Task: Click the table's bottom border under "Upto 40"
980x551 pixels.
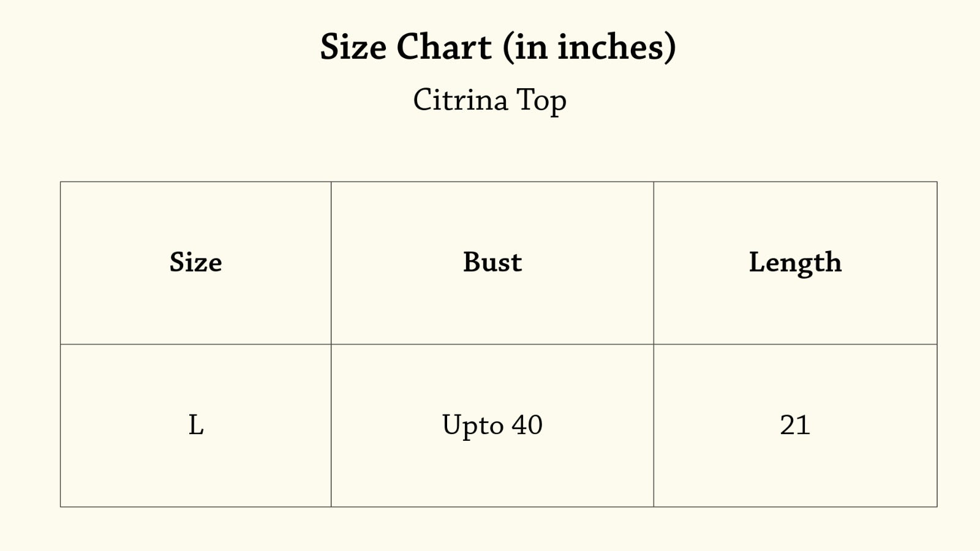Action: [x=492, y=506]
